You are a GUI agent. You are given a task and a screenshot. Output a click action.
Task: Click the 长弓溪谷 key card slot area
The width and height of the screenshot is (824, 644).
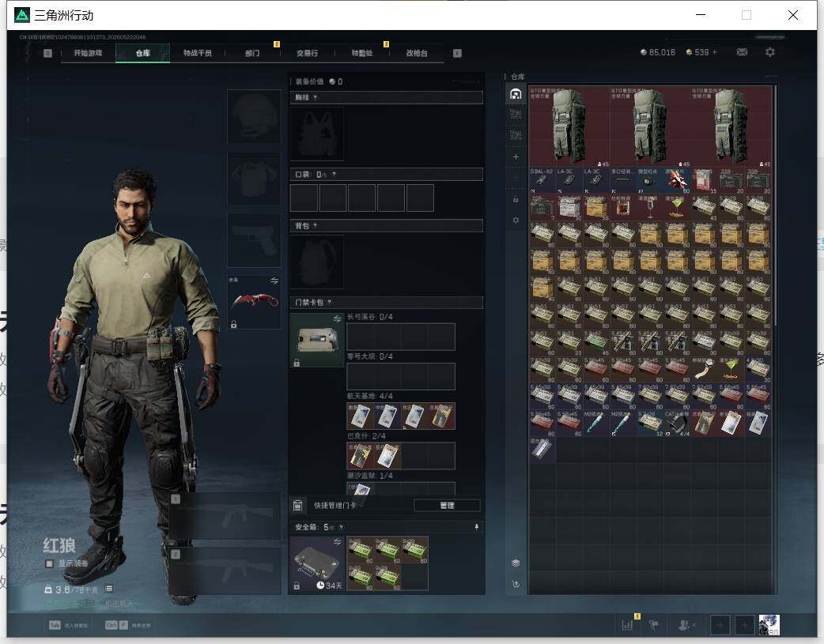401,337
